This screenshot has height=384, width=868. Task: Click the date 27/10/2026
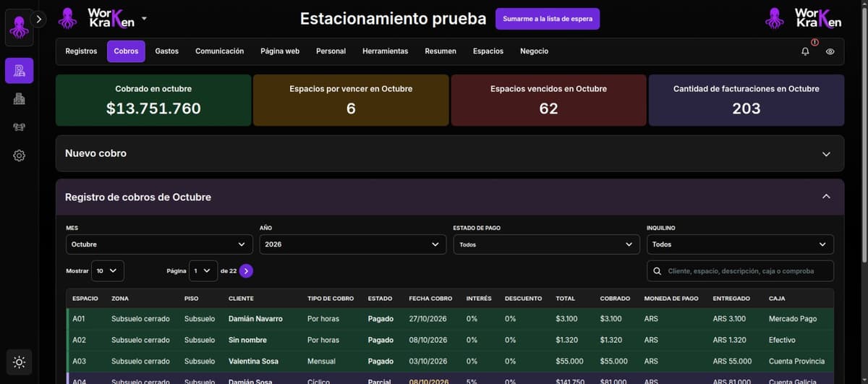[428, 319]
